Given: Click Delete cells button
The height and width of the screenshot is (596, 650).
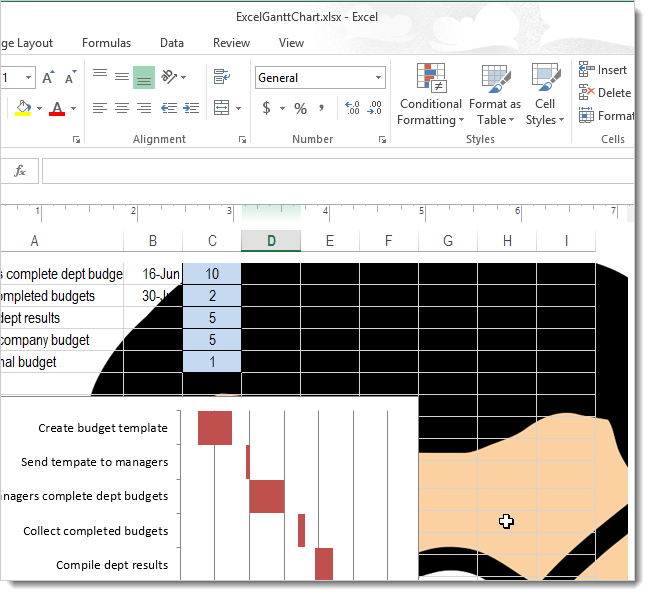Looking at the screenshot, I should (605, 92).
